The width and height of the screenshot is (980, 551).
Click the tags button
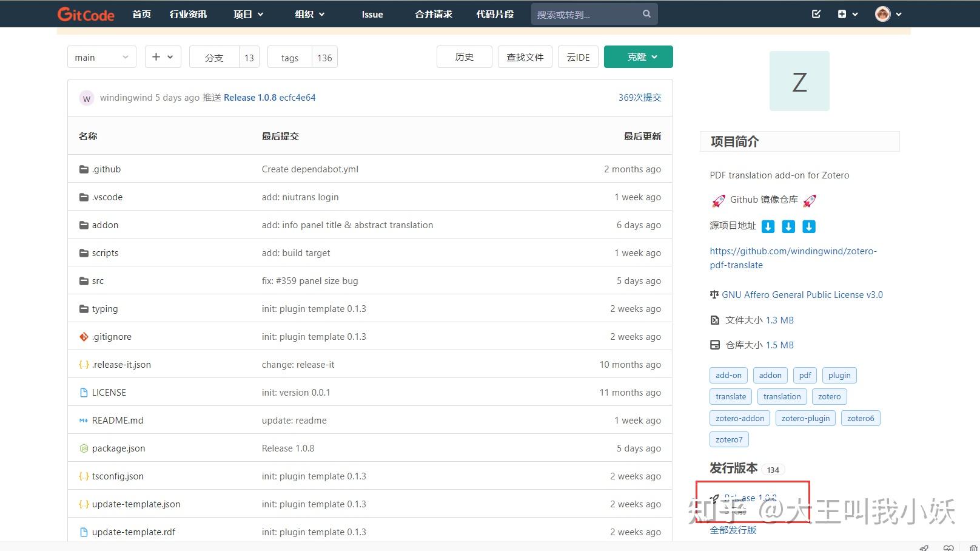point(290,57)
